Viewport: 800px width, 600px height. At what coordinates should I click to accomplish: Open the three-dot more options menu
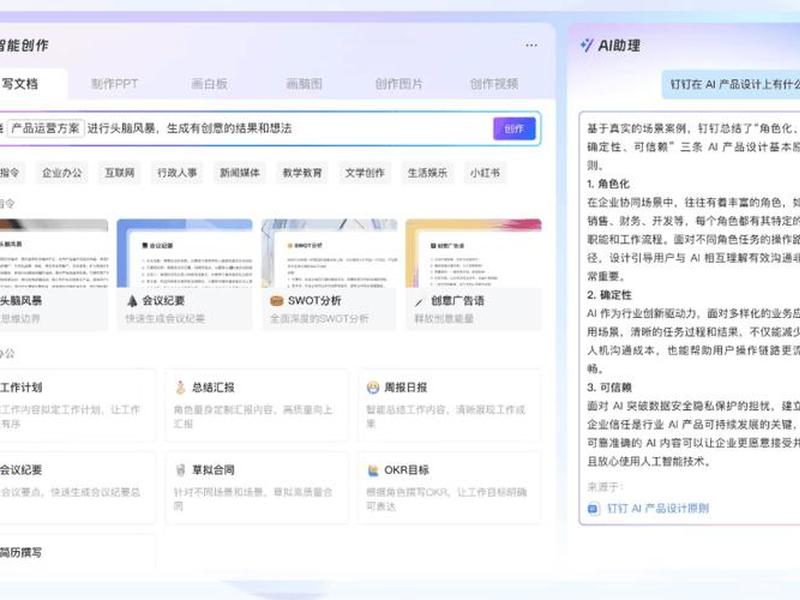click(531, 45)
